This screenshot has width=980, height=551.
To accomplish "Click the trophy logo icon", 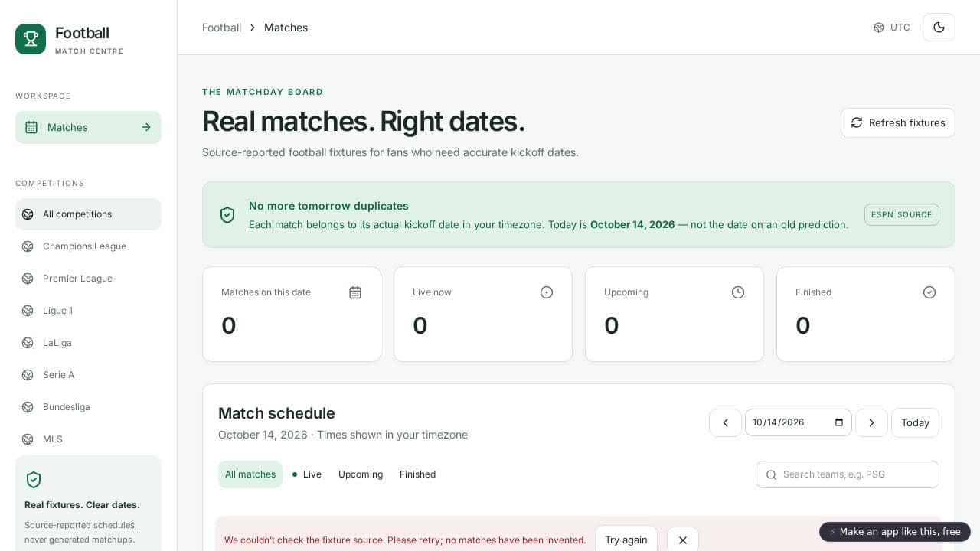I will tap(31, 39).
